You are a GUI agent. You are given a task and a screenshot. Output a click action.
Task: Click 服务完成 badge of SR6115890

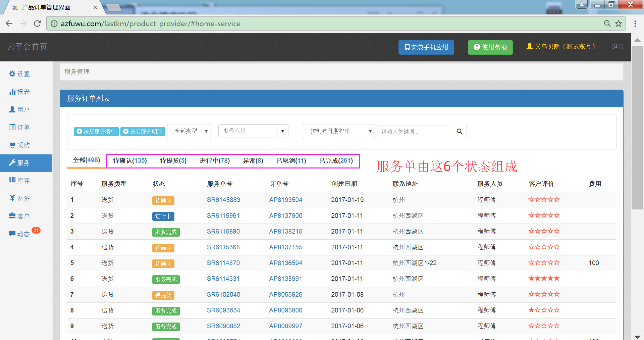166,232
